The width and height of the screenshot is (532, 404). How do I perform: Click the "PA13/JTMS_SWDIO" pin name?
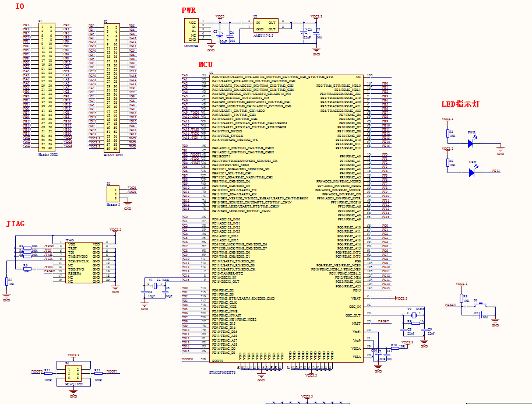(227, 131)
